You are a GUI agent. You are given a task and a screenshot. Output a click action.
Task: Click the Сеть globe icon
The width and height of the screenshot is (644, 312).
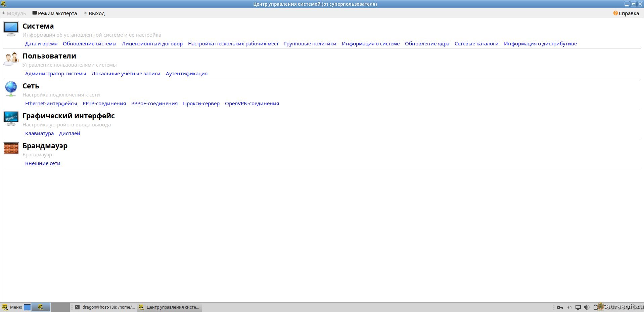pos(11,89)
